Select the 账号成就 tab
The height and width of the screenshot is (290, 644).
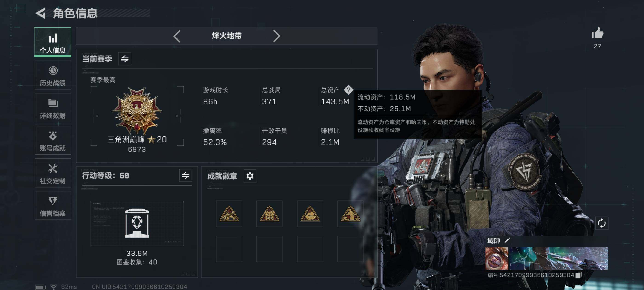(53, 140)
